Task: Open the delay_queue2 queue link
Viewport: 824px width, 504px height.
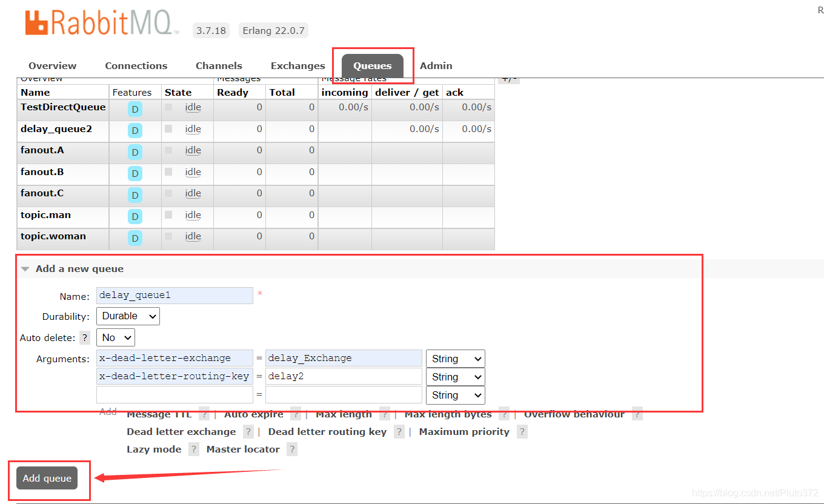Action: point(56,129)
